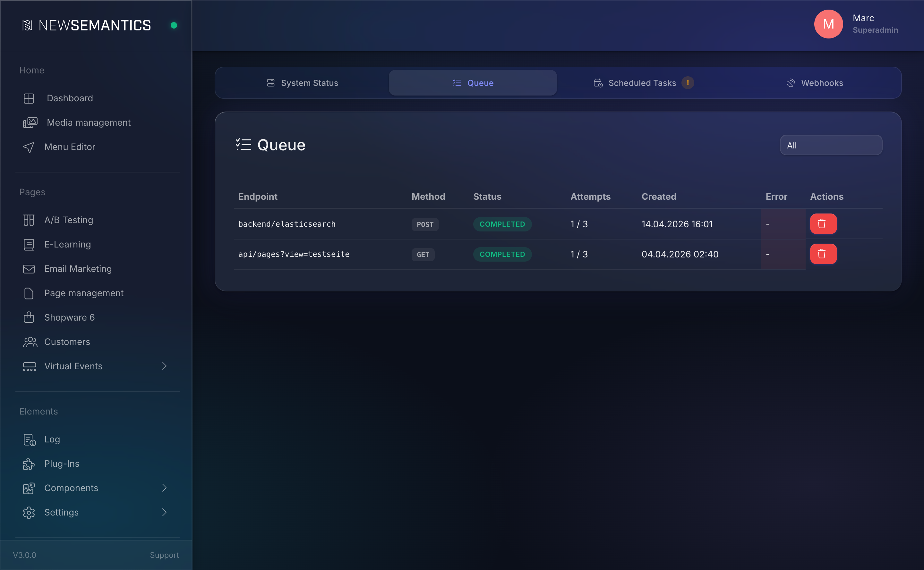Image resolution: width=924 pixels, height=570 pixels.
Task: Expand the Components submenu chevron
Action: pyautogui.click(x=165, y=488)
